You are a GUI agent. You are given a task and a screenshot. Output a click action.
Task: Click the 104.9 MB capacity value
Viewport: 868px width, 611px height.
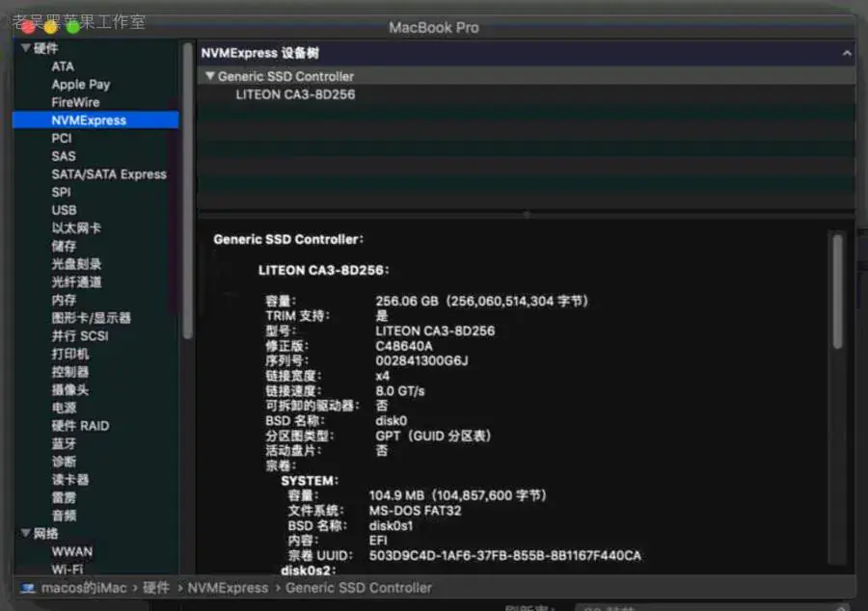click(458, 495)
